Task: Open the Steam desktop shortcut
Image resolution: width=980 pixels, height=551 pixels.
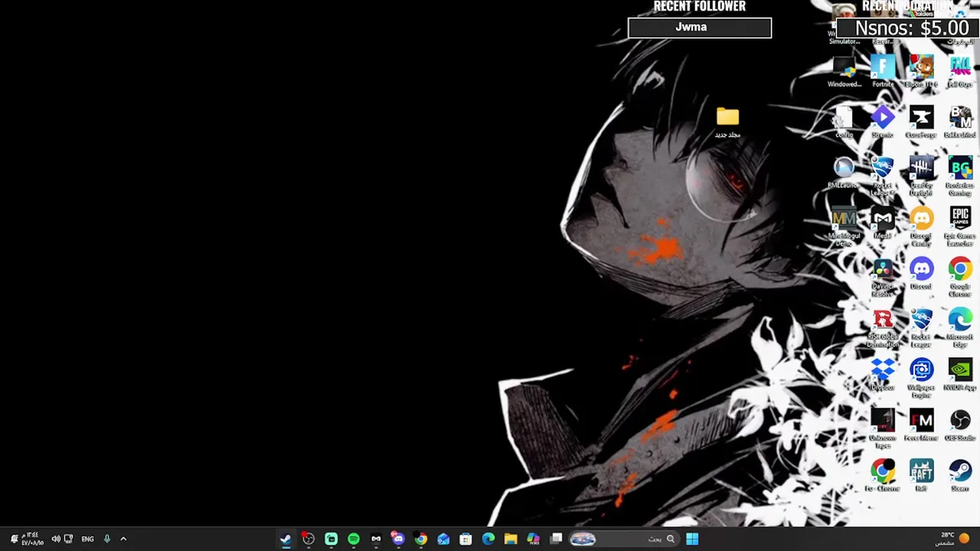Action: pyautogui.click(x=960, y=475)
